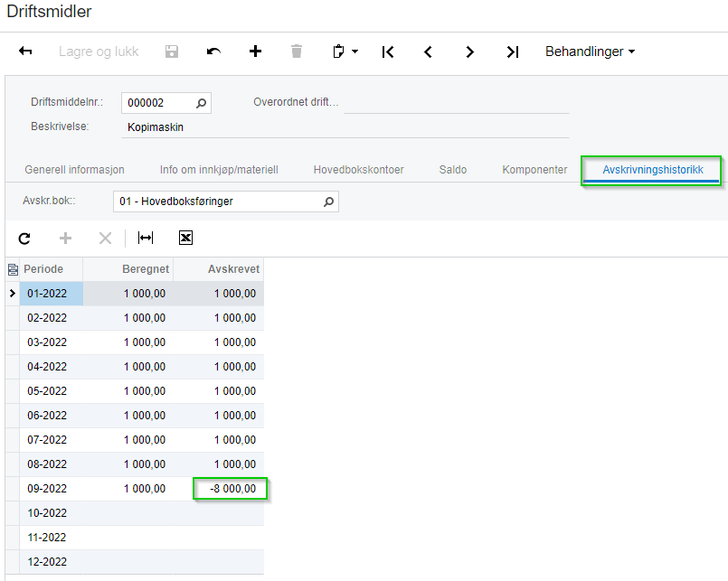Select the 07-2022 period cell
Viewport: 728px width, 581px height.
[x=51, y=439]
